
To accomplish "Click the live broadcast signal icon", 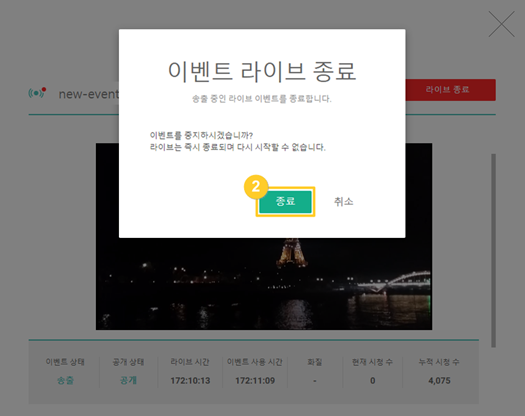I will (x=37, y=93).
